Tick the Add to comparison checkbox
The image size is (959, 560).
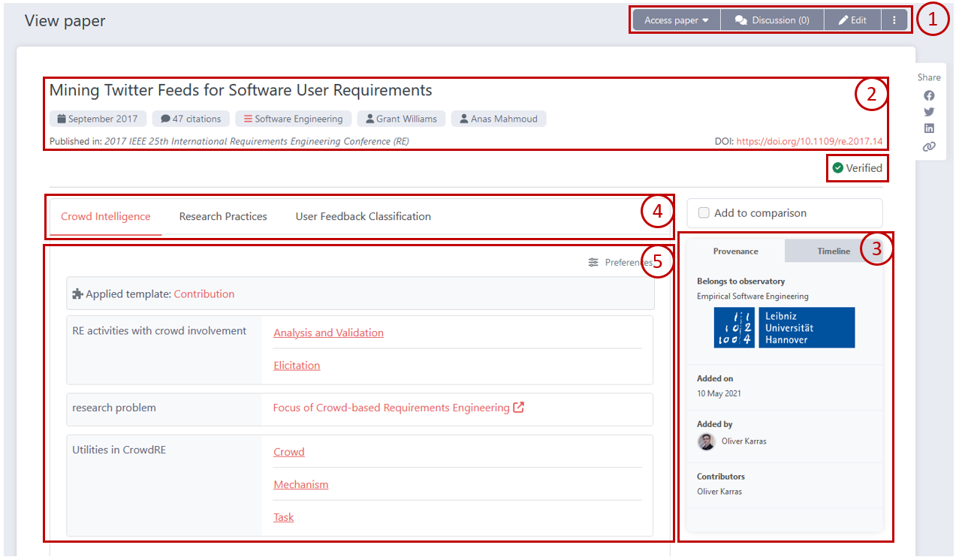pos(704,213)
